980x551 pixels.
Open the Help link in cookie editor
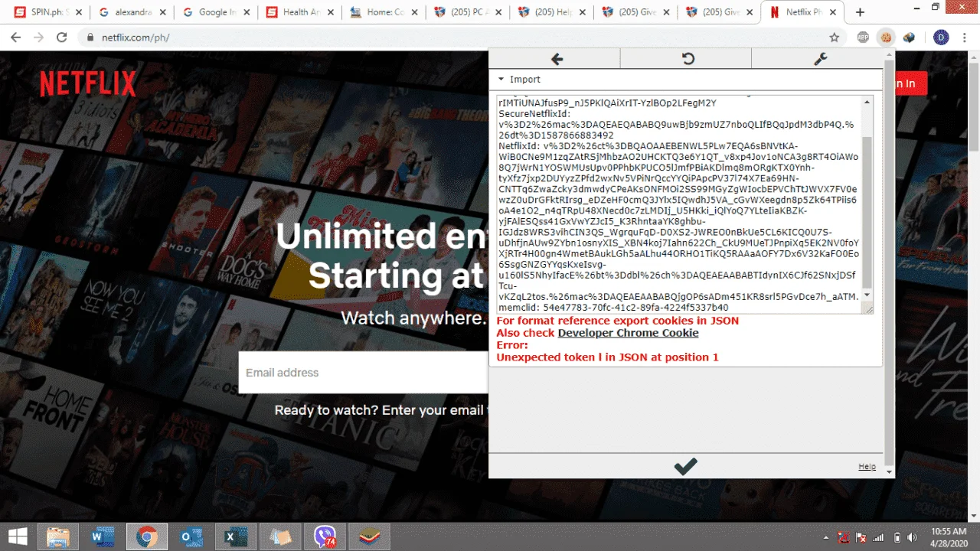(x=867, y=467)
